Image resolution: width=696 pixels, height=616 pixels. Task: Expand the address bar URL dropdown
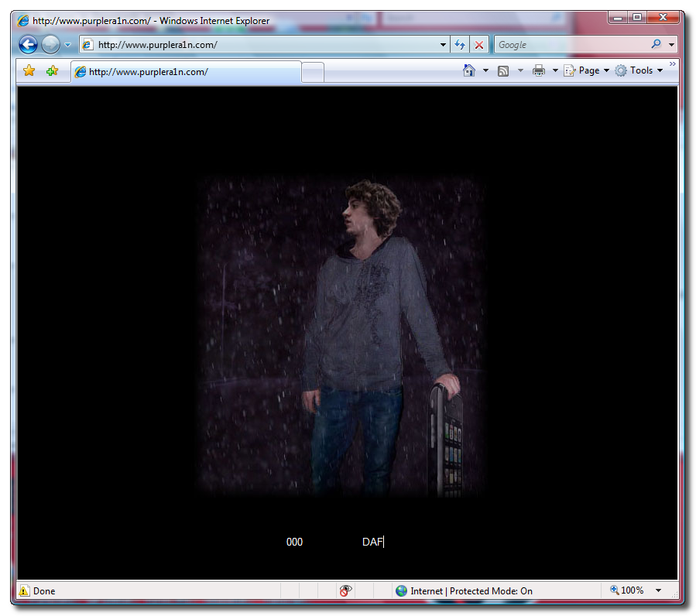443,45
